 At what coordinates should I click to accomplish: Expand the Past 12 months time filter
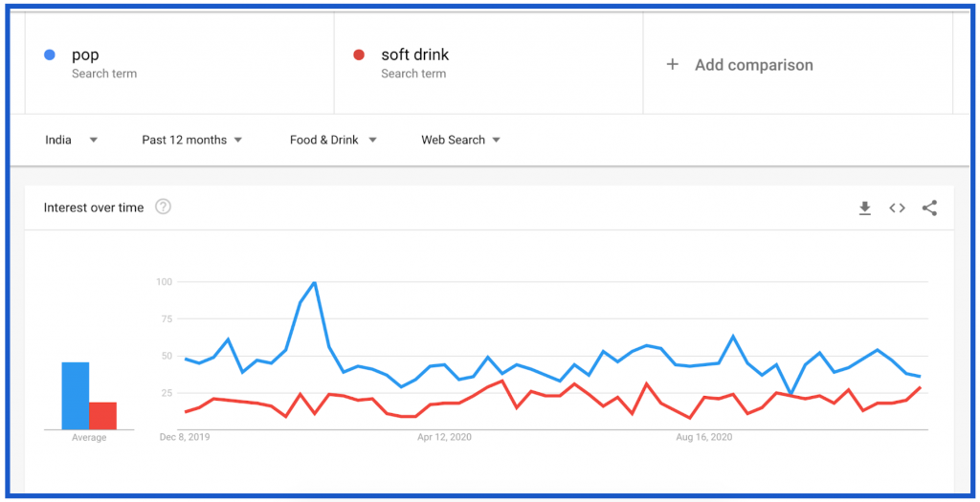coord(191,140)
